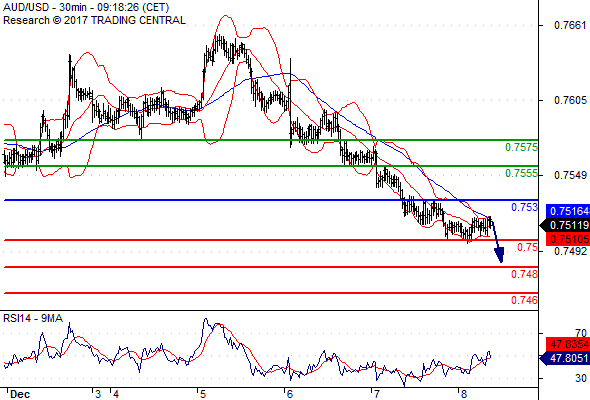Click the blue 47.8051 RSI value tag
The height and width of the screenshot is (400, 590).
coord(565,358)
